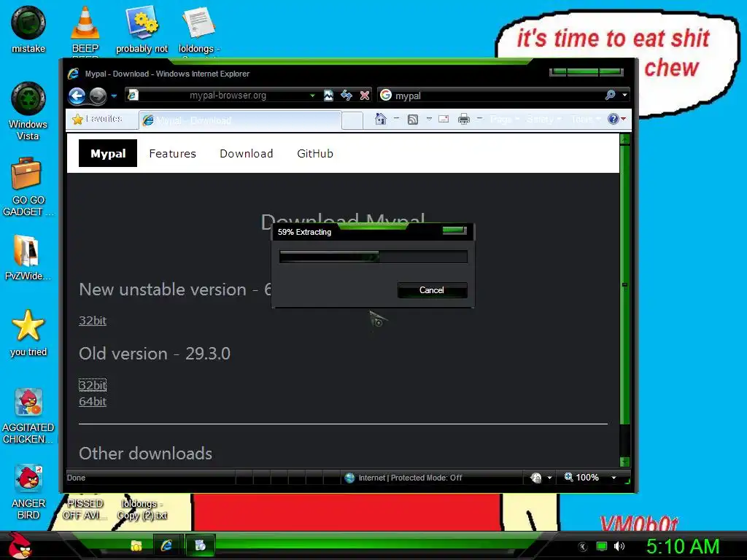Open the recent pages dropdown beside Forward
This screenshot has width=747, height=560.
(114, 96)
